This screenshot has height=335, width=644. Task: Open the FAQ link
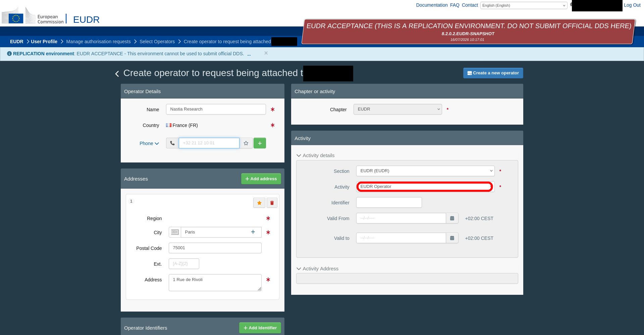455,5
